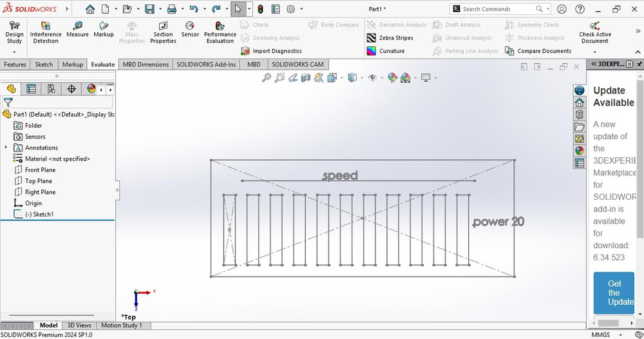Open the DimXpertManager tab
The image size is (644, 339).
coord(71,89)
